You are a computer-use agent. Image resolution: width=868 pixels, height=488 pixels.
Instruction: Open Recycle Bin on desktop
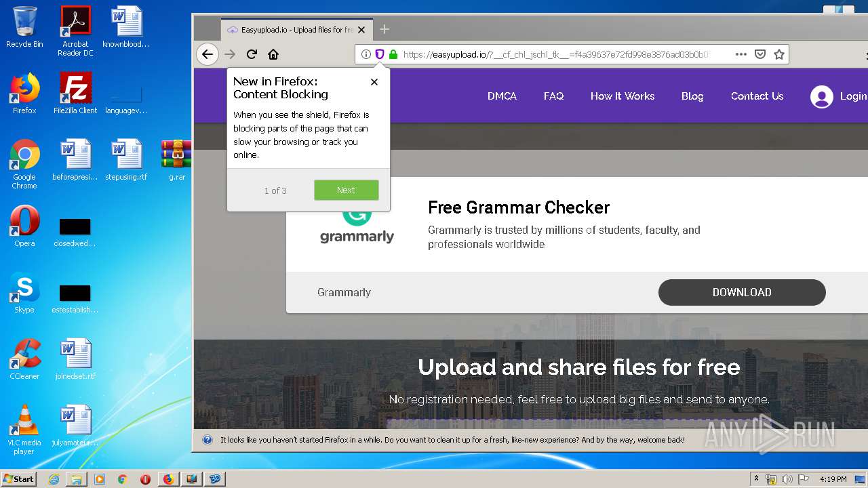tap(24, 28)
